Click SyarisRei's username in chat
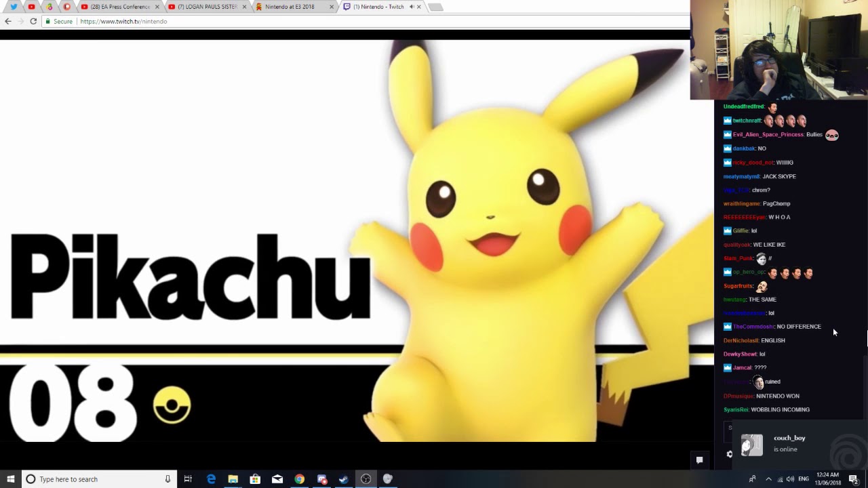The width and height of the screenshot is (868, 488). coord(736,409)
